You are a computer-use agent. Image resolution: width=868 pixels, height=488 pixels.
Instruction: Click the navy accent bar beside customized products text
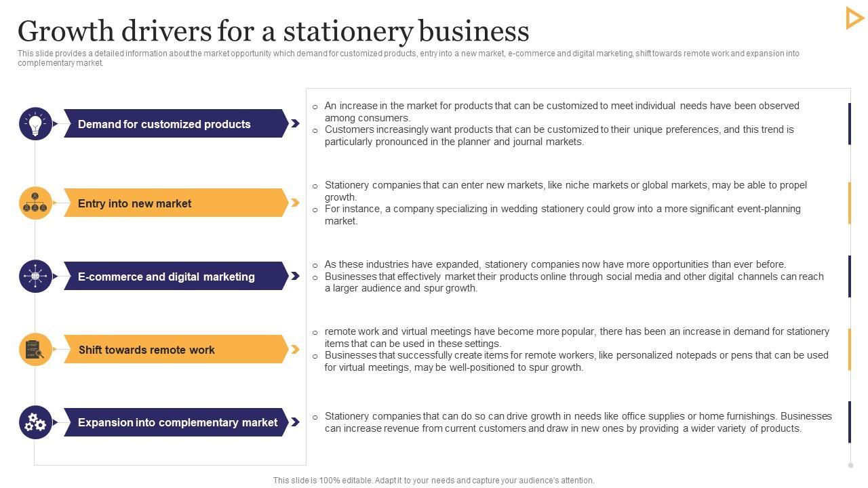[849, 124]
